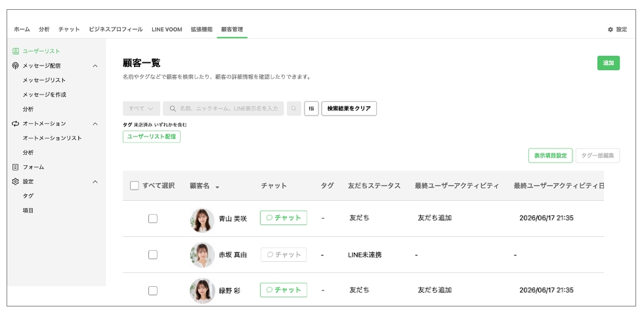Click the sidebar 設定 gear icon

tap(15, 182)
